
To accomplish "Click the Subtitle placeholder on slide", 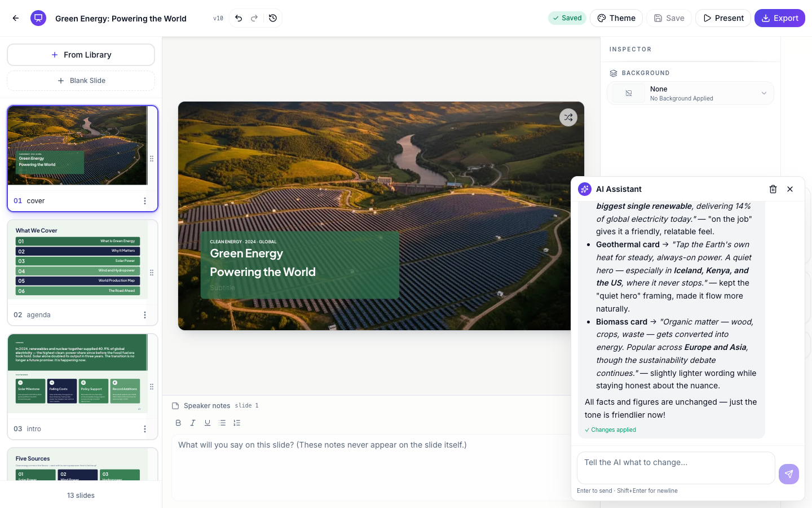I will tap(222, 288).
